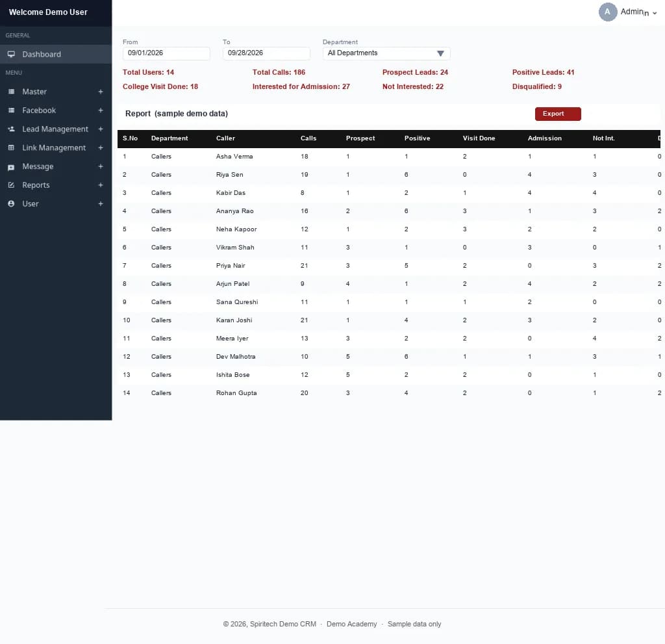
Task: Click the Admin avatar circle
Action: (x=607, y=12)
